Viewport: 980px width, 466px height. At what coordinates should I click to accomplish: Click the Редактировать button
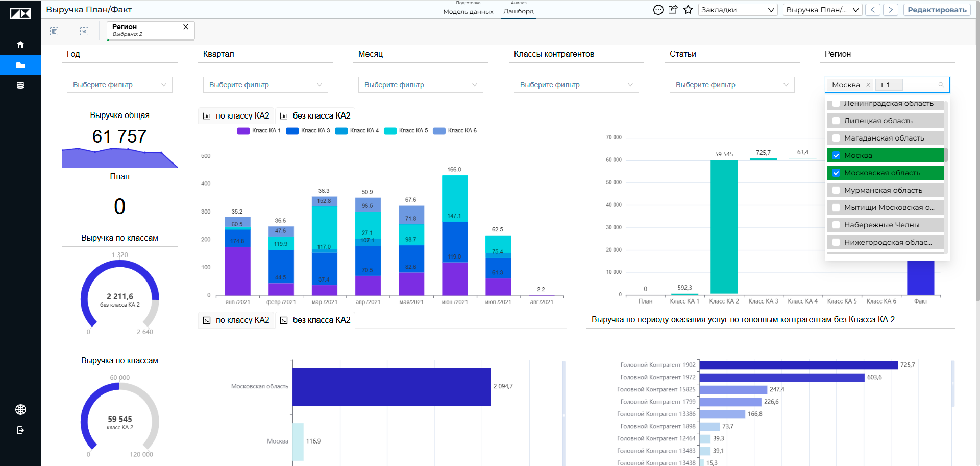point(937,10)
